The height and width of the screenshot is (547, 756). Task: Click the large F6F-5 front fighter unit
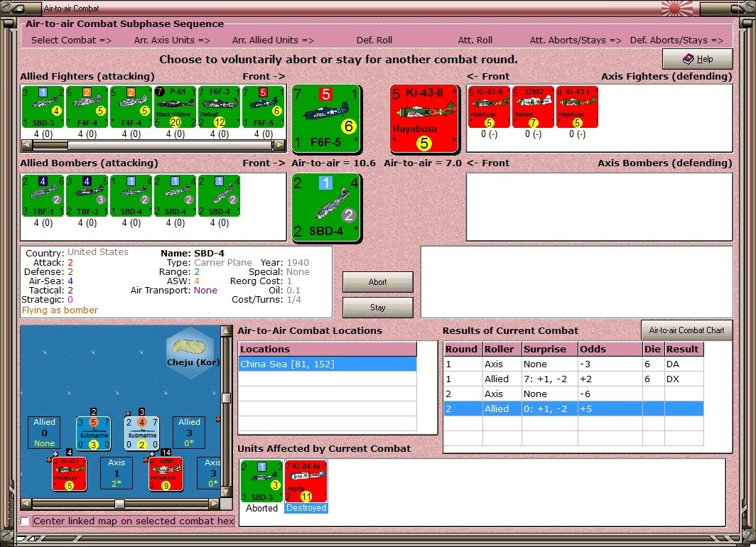(326, 119)
